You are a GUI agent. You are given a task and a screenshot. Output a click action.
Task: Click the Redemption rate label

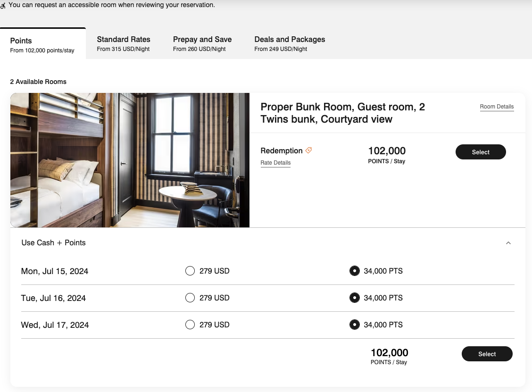coord(282,150)
